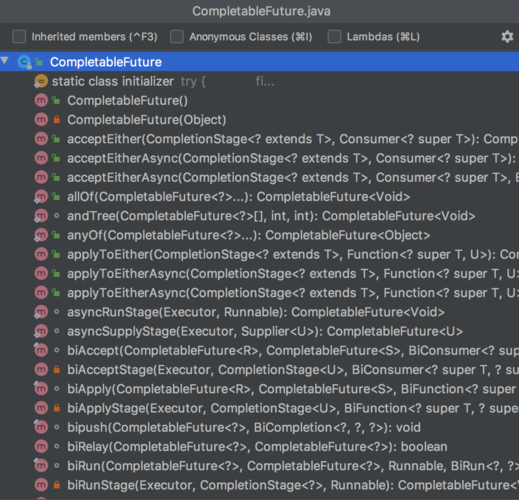
Task: Select the CompletableFuture class row
Action: click(259, 62)
